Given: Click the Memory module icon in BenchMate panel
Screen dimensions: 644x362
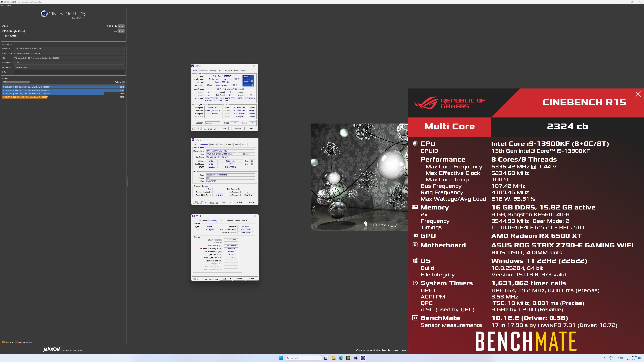Looking at the screenshot, I should (415, 207).
